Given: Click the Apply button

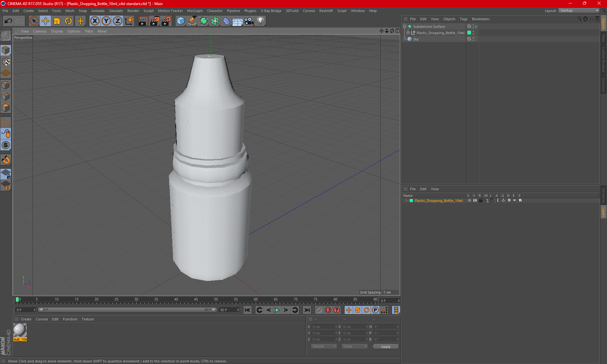Looking at the screenshot, I should (x=386, y=347).
